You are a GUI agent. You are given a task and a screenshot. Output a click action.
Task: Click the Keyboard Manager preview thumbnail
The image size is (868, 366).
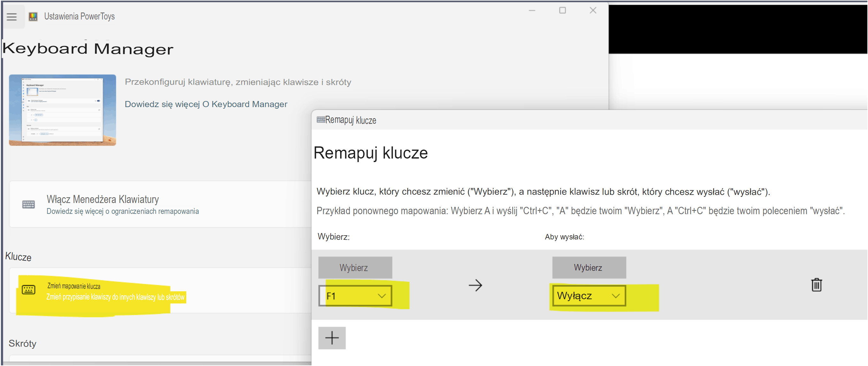62,110
